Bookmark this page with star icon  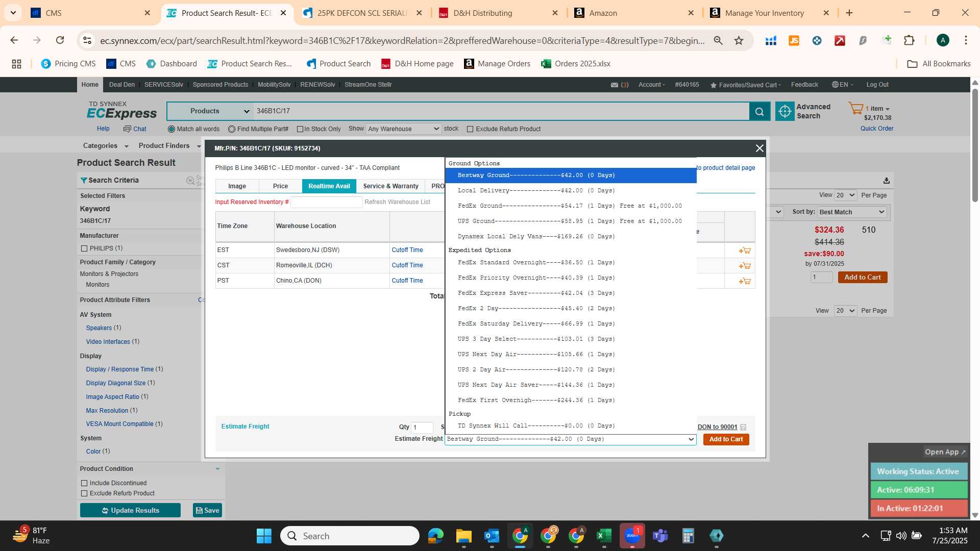pos(739,40)
